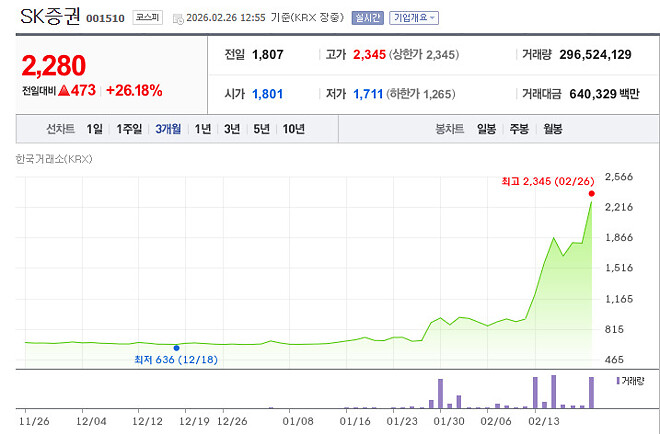Switch to 일봉 candlestick chart

[x=486, y=129]
